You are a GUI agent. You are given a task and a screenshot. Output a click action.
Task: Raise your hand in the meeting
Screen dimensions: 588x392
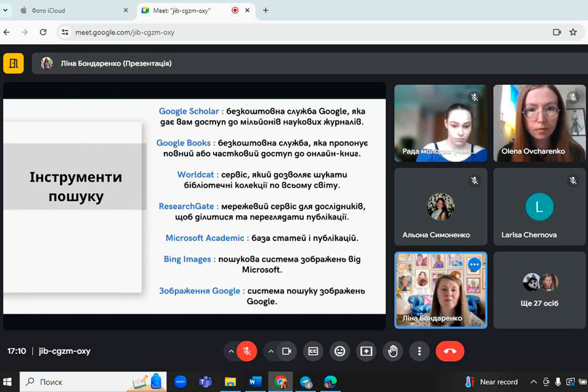(393, 351)
